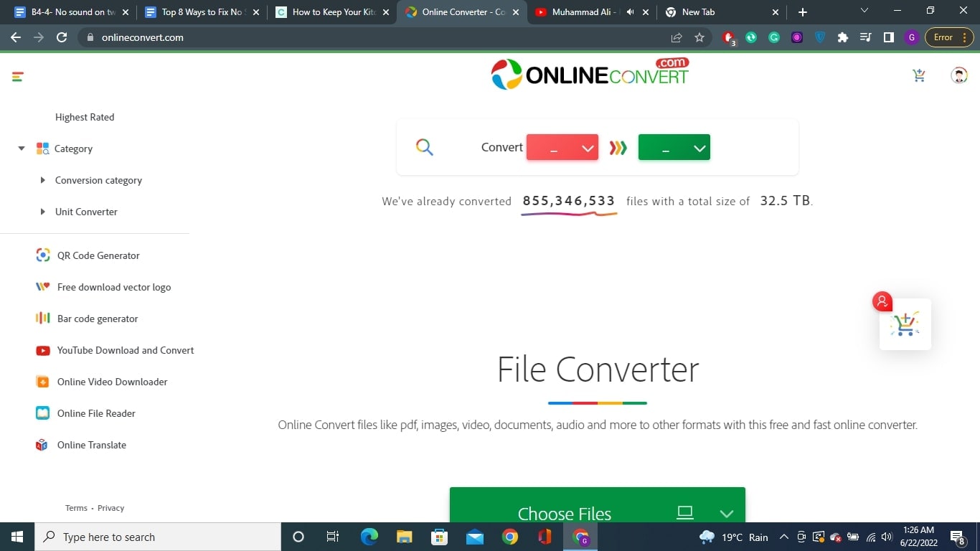Mute the Muhammad Ali tab audio
980x551 pixels.
[x=630, y=12]
